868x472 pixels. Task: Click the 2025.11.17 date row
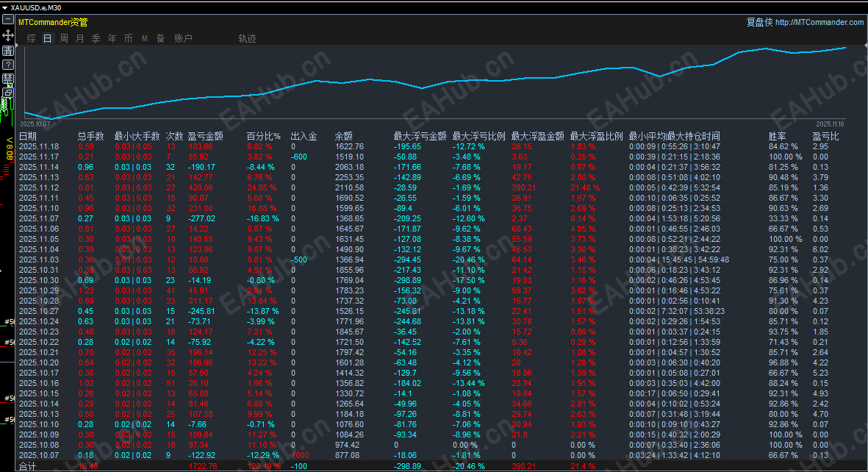pos(39,157)
